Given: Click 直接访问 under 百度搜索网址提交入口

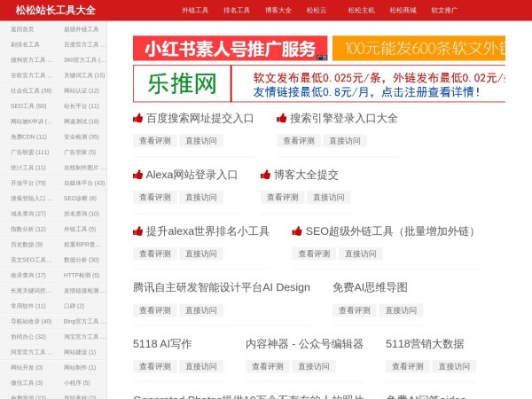Looking at the screenshot, I should tap(201, 141).
